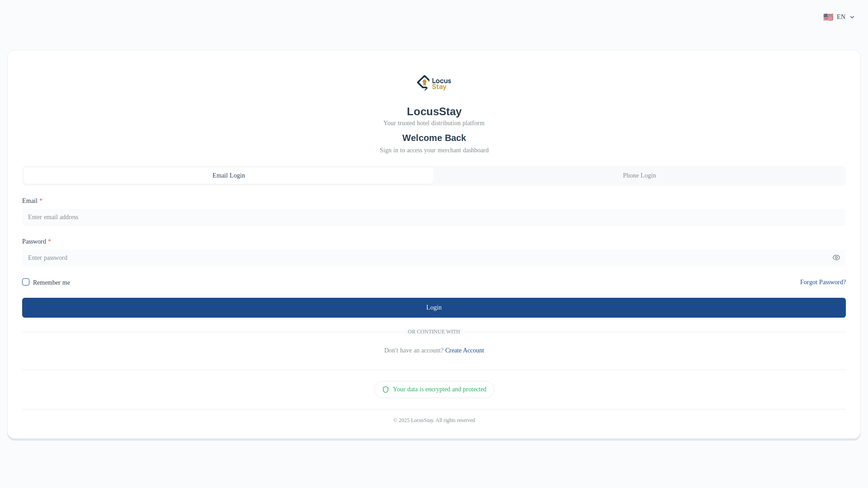Viewport: 868px width, 488px height.
Task: Switch to the Phone Login tab
Action: 639,176
